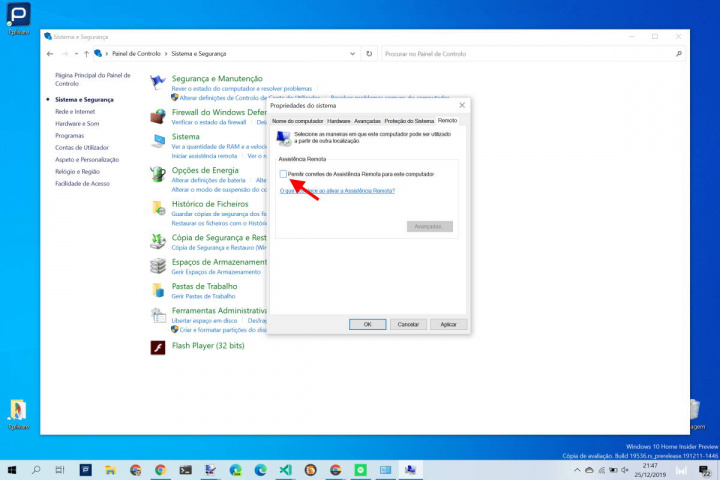
Task: Open the Opções de Energia icon
Action: (x=158, y=173)
